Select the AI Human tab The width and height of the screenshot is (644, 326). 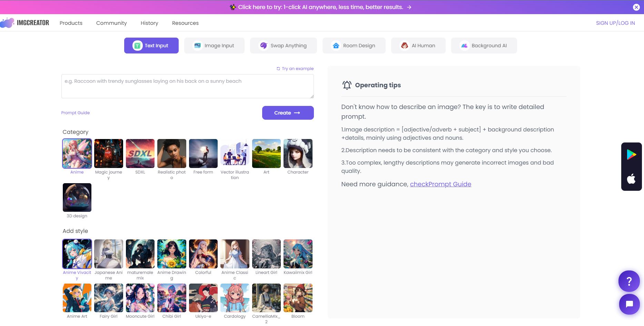click(x=418, y=46)
